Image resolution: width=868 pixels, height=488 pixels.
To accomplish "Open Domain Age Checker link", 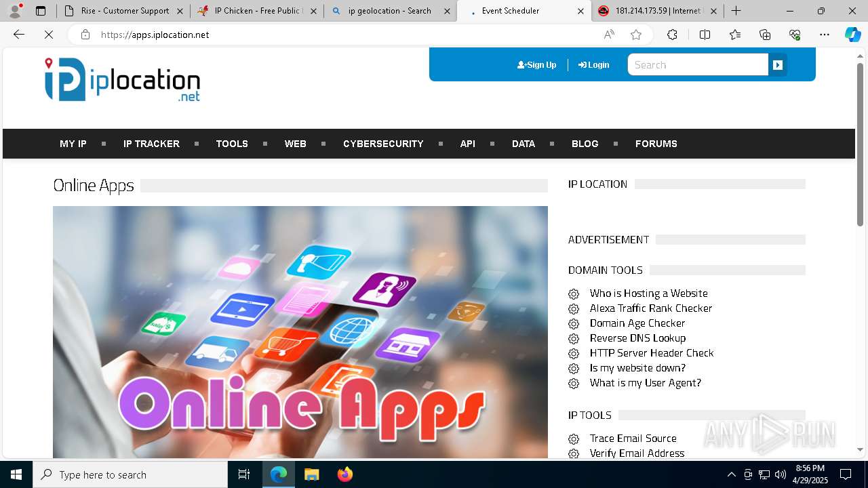I will [x=637, y=323].
